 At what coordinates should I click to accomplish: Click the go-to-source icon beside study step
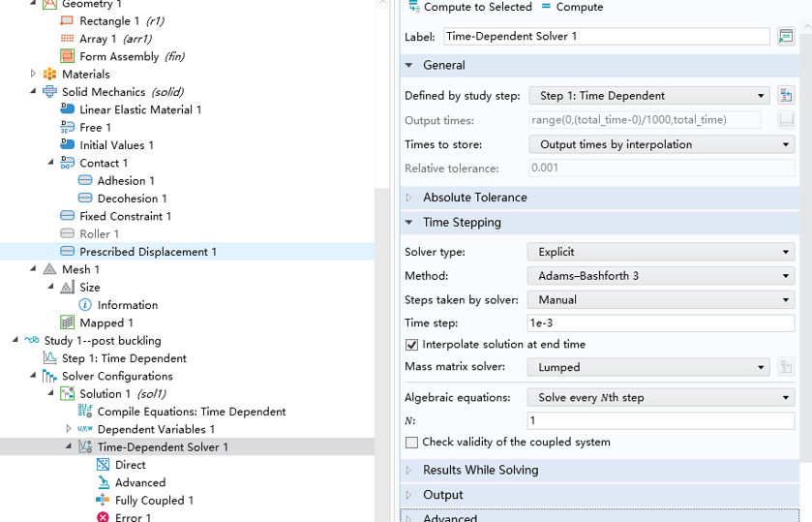(785, 96)
